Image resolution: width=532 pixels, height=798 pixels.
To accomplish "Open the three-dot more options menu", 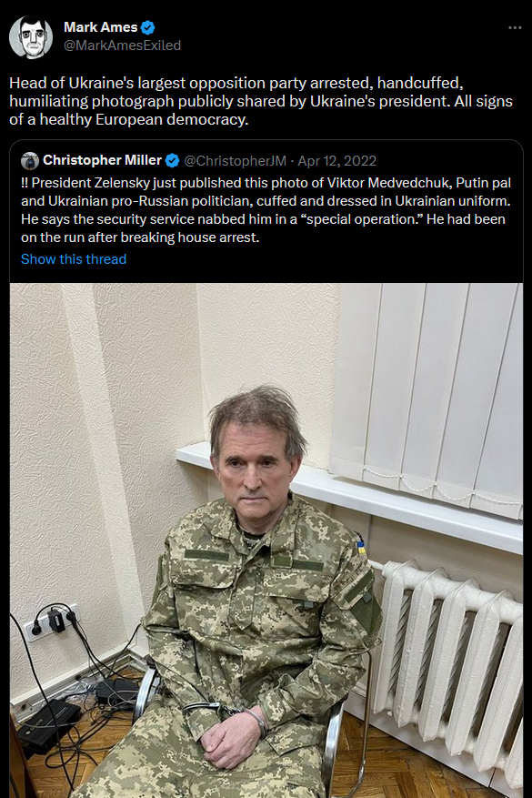I will pyautogui.click(x=515, y=27).
